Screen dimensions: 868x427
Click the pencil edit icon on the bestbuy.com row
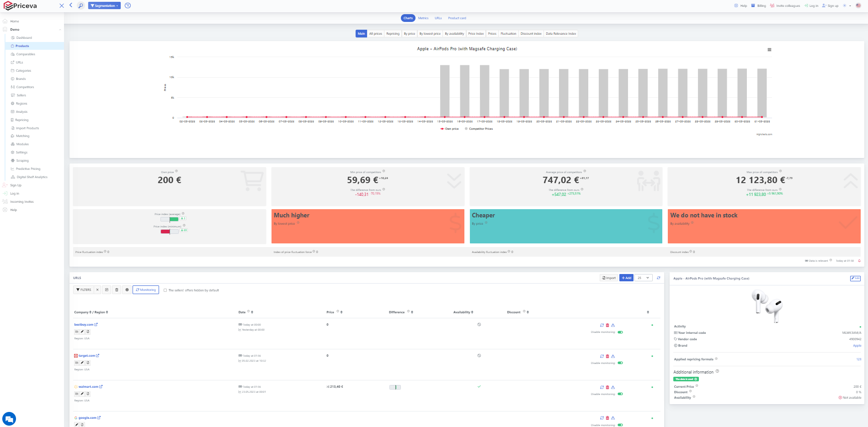pyautogui.click(x=82, y=332)
